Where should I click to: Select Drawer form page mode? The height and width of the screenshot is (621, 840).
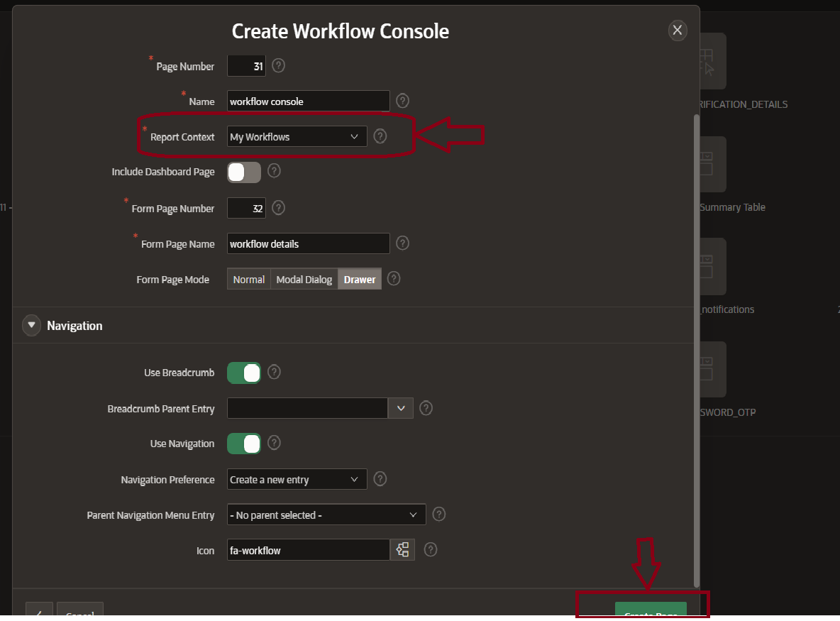pos(360,279)
